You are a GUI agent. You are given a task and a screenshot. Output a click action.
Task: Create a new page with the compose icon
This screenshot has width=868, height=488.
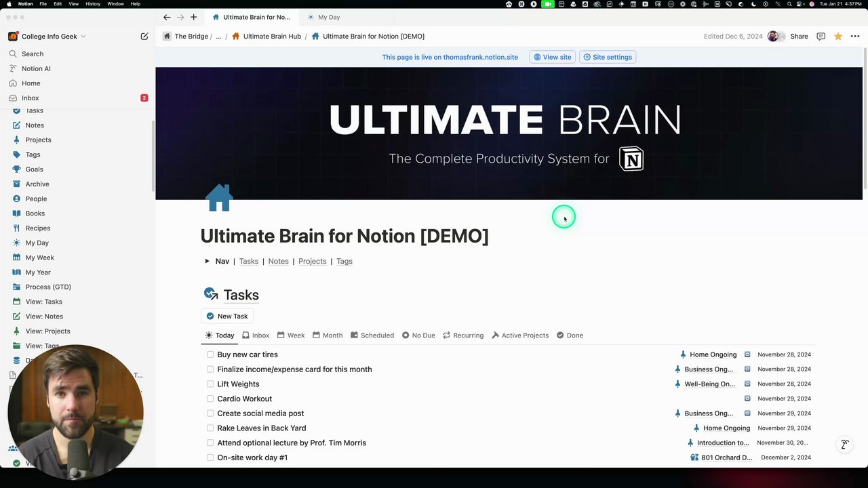click(x=144, y=36)
